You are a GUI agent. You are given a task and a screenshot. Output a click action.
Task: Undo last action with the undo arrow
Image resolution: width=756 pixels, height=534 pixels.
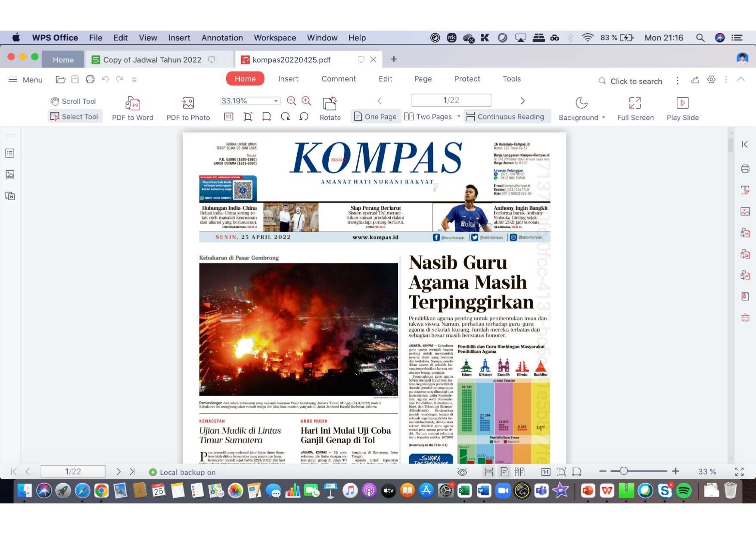tap(105, 79)
